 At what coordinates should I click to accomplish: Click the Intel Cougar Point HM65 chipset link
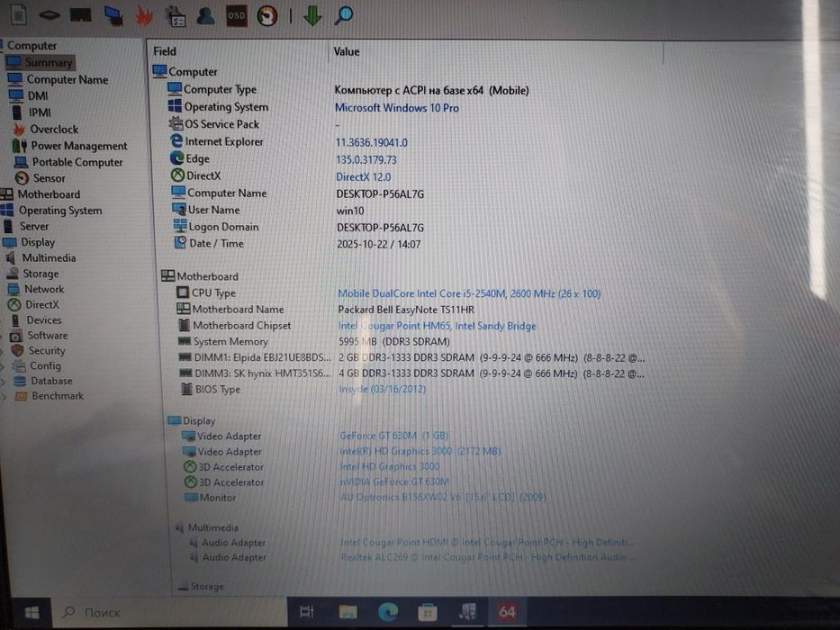pos(438,326)
